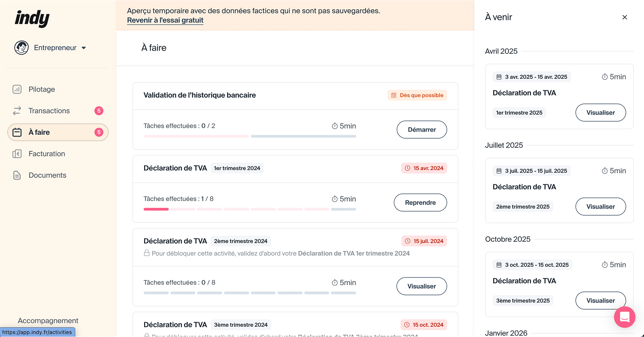Click the Transactions notification badge showing 5

coord(99,111)
